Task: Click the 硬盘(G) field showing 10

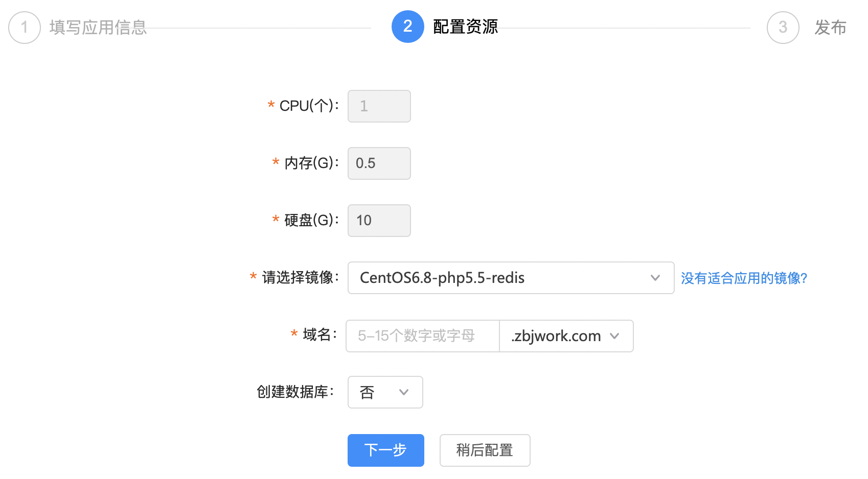Action: pos(379,221)
